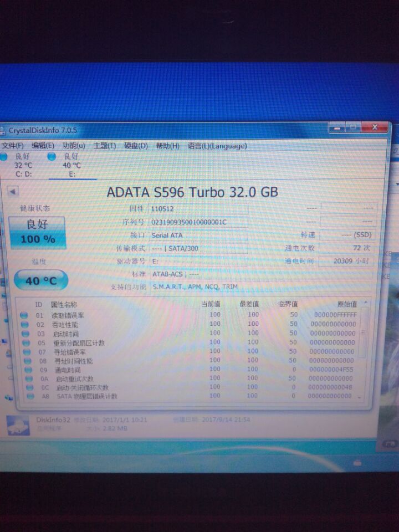
Task: Open the 帮助(H) menu
Action: click(167, 146)
